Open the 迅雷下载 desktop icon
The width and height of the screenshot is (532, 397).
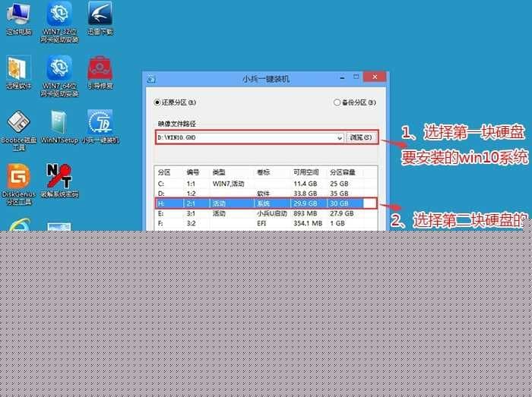[x=100, y=19]
